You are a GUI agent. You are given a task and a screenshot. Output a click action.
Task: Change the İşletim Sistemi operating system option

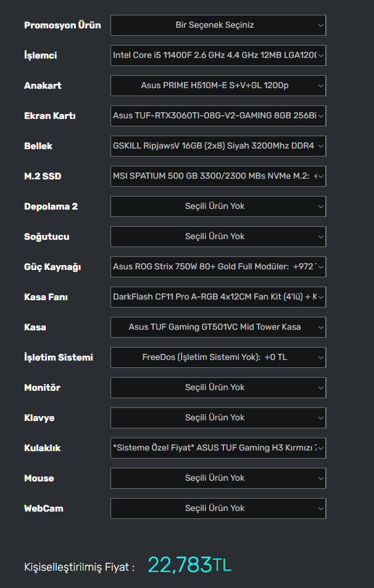pos(218,357)
